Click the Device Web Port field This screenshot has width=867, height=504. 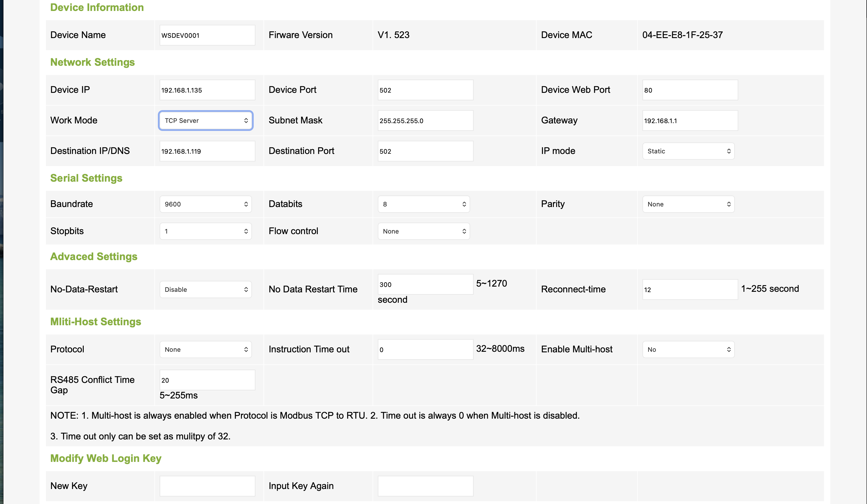click(x=690, y=90)
